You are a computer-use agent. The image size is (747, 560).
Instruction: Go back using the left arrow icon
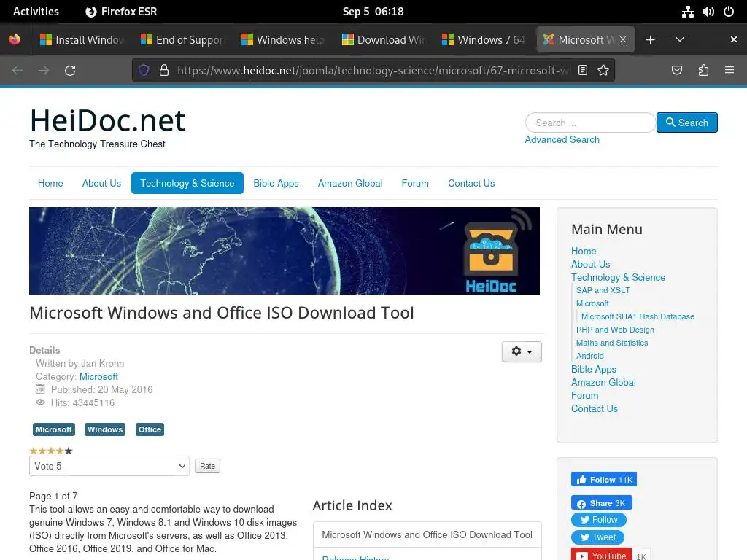point(18,71)
